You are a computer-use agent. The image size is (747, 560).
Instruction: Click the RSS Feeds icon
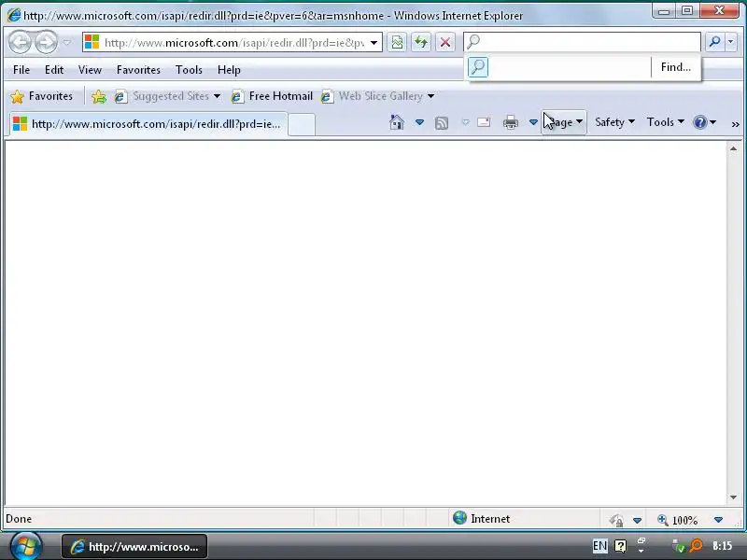click(x=442, y=123)
